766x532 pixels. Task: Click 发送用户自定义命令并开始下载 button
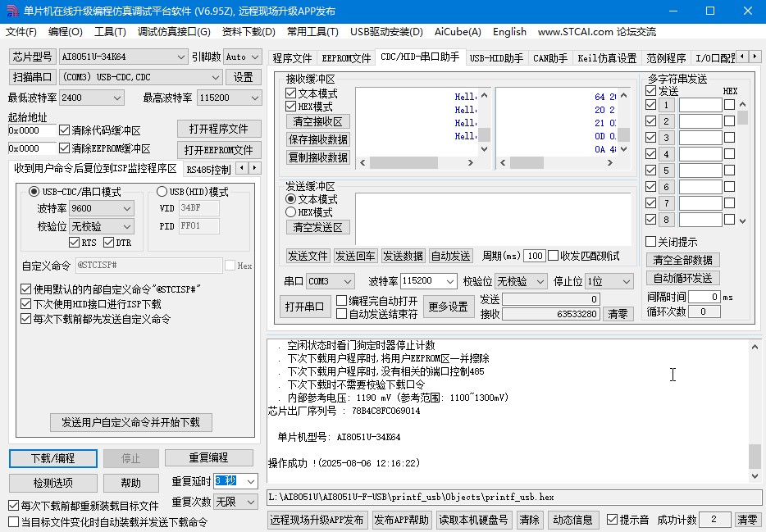[131, 422]
